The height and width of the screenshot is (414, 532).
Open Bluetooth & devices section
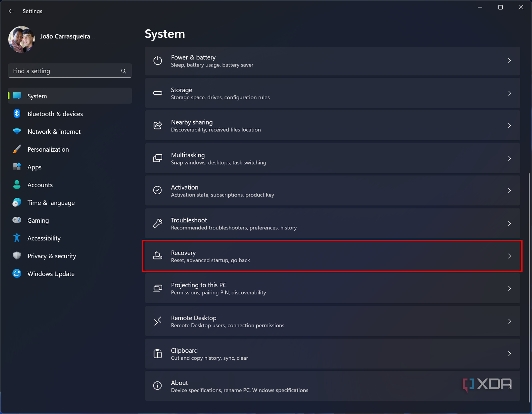click(x=70, y=114)
